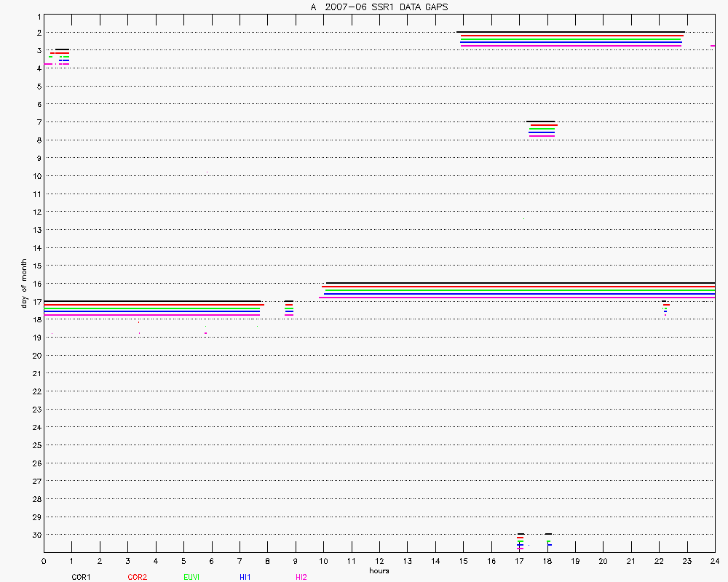728x582 pixels.
Task: Click the long black gap bar on day 2
Action: (570, 32)
